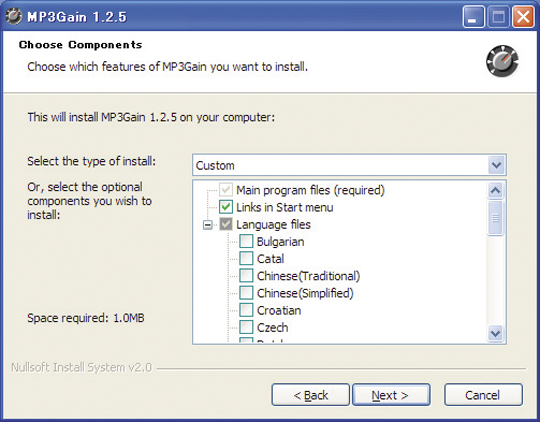Minimize the MP3Gain installer window
Viewport: 540px width, 422px height.
coord(474,16)
